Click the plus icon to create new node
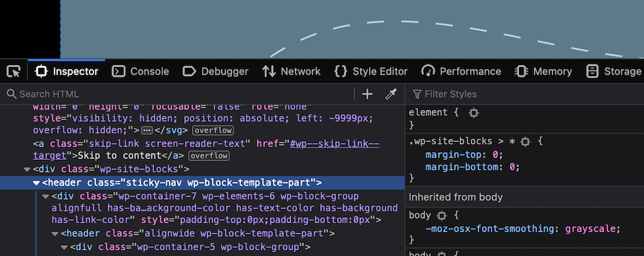The height and width of the screenshot is (256, 644). point(367,94)
